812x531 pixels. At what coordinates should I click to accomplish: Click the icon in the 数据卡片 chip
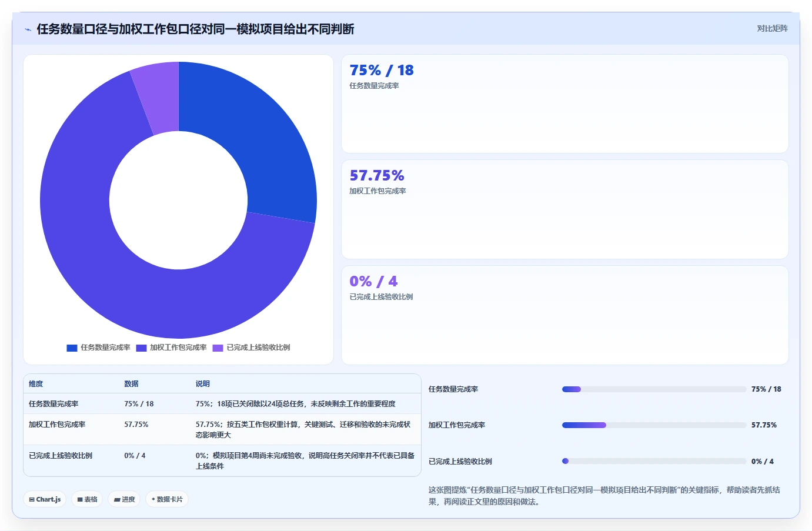[x=153, y=500]
